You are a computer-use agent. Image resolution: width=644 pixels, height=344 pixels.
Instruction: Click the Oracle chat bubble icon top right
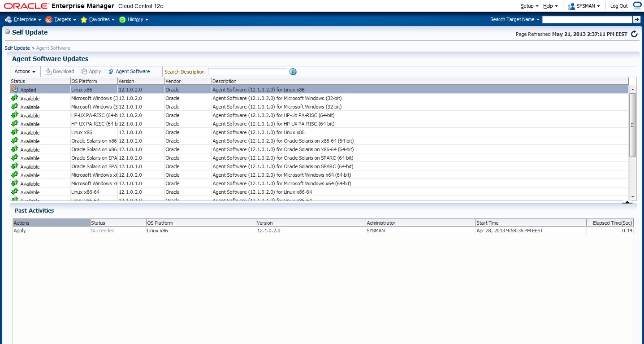637,5
